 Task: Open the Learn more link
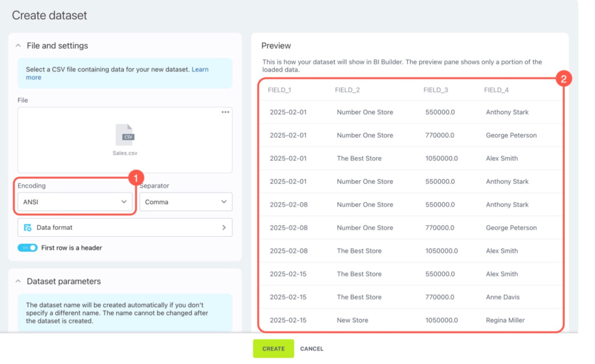tap(200, 70)
